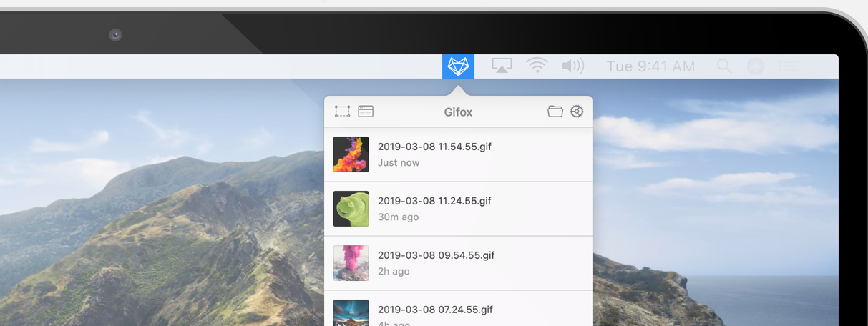Click the 'Just now' timestamp
Image resolution: width=868 pixels, height=326 pixels.
pos(399,163)
